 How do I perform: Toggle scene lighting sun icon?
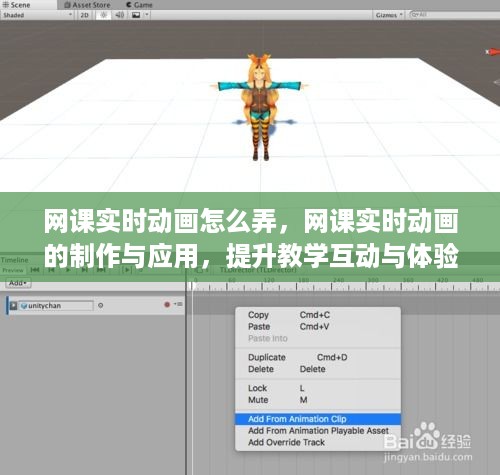tap(104, 15)
